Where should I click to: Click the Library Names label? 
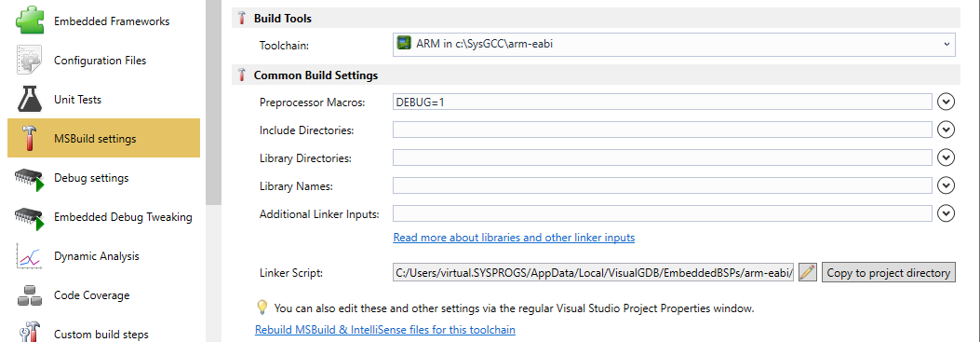pos(296,186)
